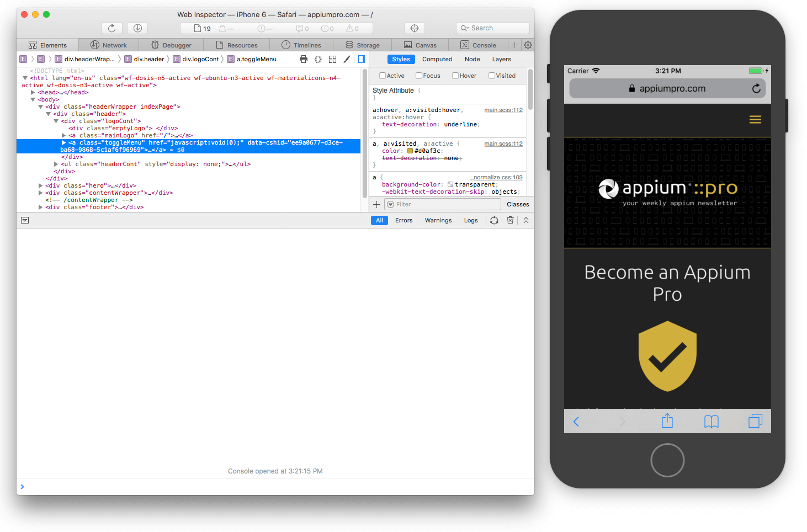Tap the back arrow in iPhone Safari
807x532 pixels.
(x=576, y=422)
